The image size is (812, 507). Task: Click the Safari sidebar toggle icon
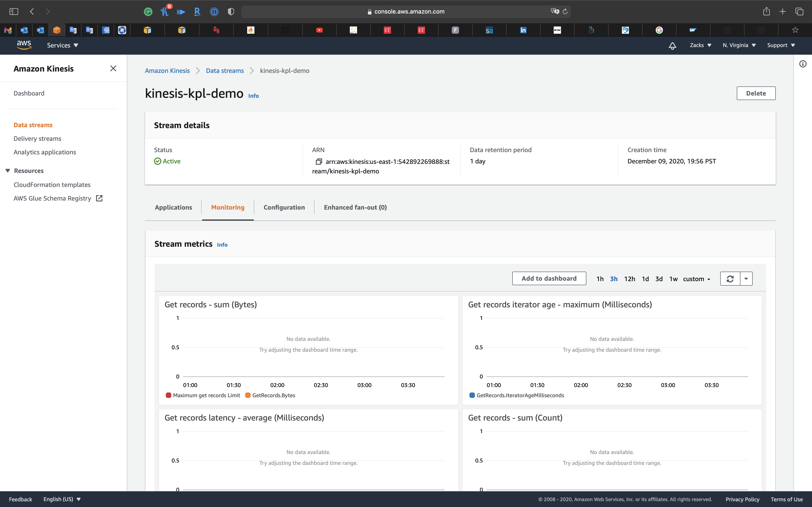coord(14,12)
